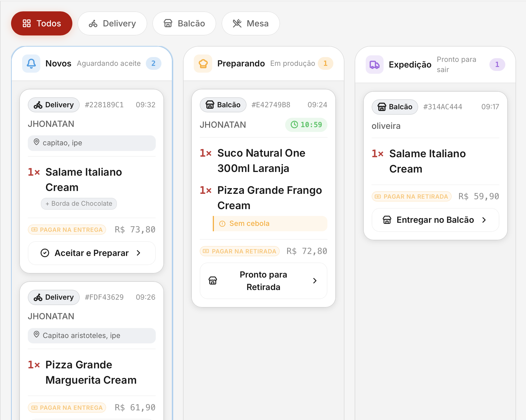Toggle the PAGAR NA RETIRADA badge on JHONATAN's Balcão order

click(240, 251)
